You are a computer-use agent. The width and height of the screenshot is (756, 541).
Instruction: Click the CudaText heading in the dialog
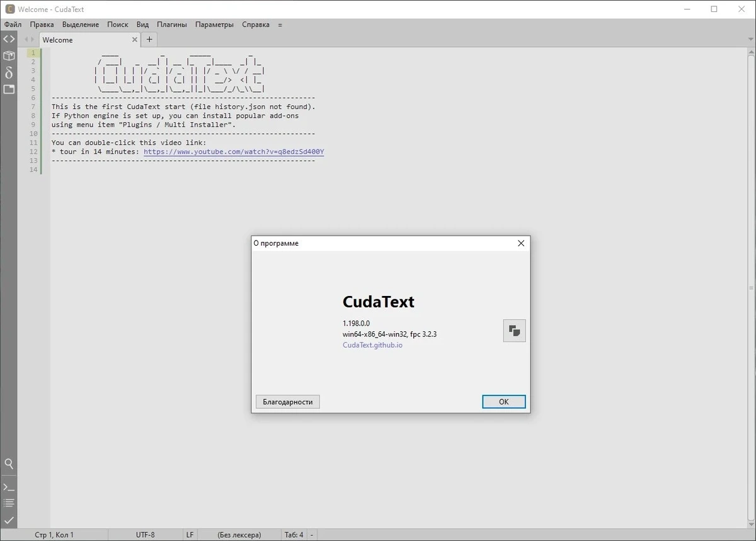click(x=379, y=302)
